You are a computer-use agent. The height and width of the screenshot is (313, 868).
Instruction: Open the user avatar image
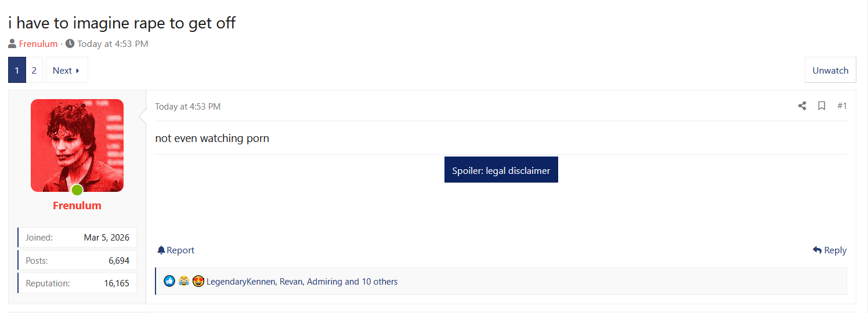pos(77,145)
